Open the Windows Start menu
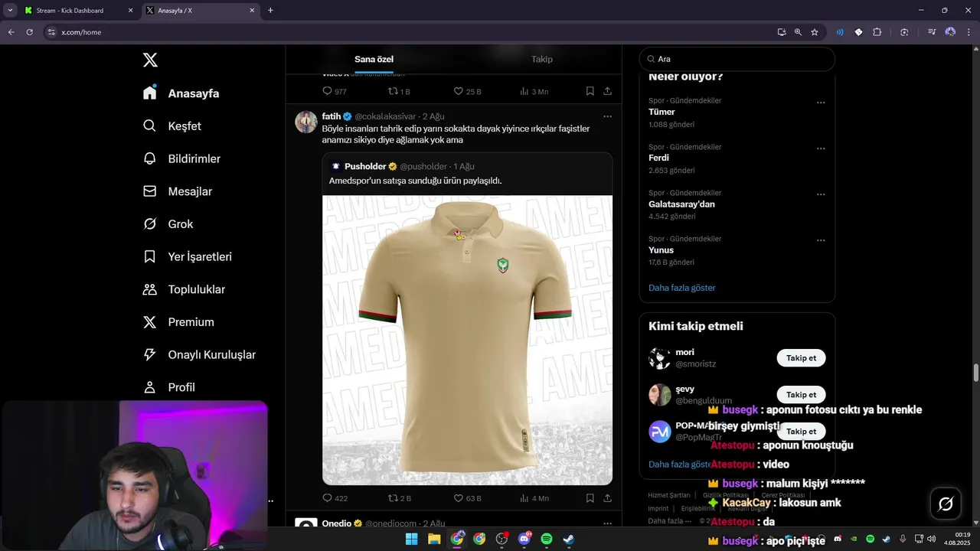 pos(412,539)
